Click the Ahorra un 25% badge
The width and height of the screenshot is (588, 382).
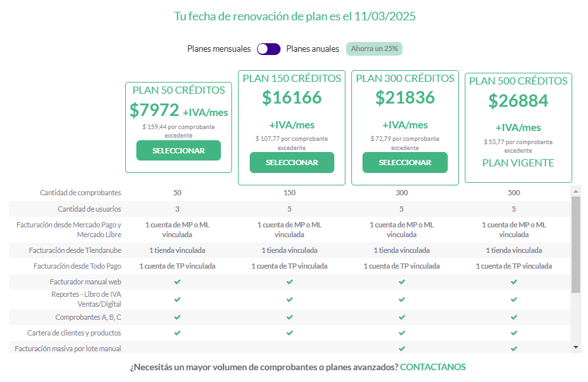[x=374, y=48]
